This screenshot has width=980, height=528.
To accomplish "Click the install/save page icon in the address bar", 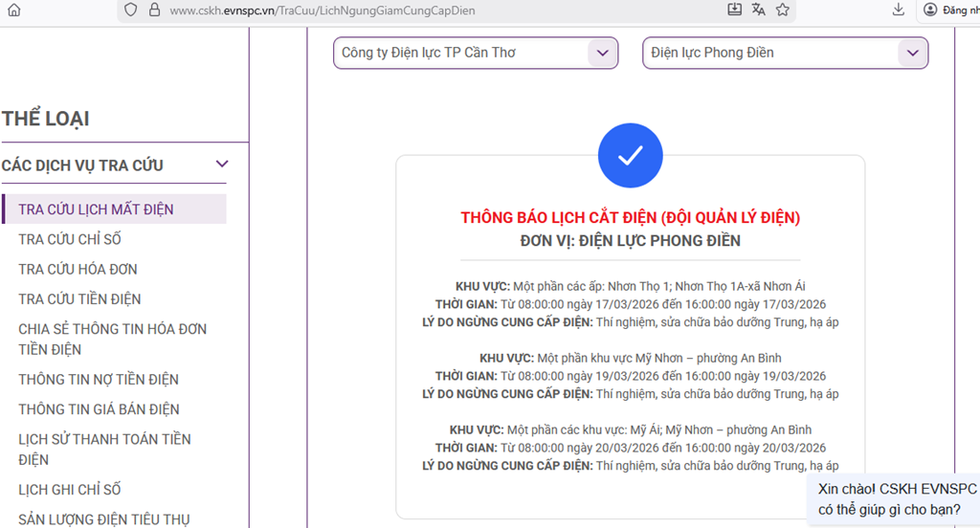I will [x=735, y=10].
